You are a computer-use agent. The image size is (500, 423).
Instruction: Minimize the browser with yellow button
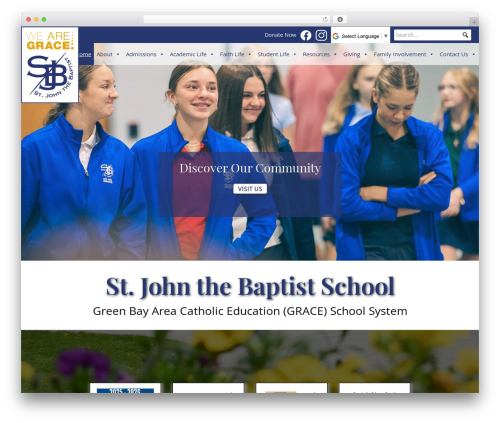[x=36, y=20]
